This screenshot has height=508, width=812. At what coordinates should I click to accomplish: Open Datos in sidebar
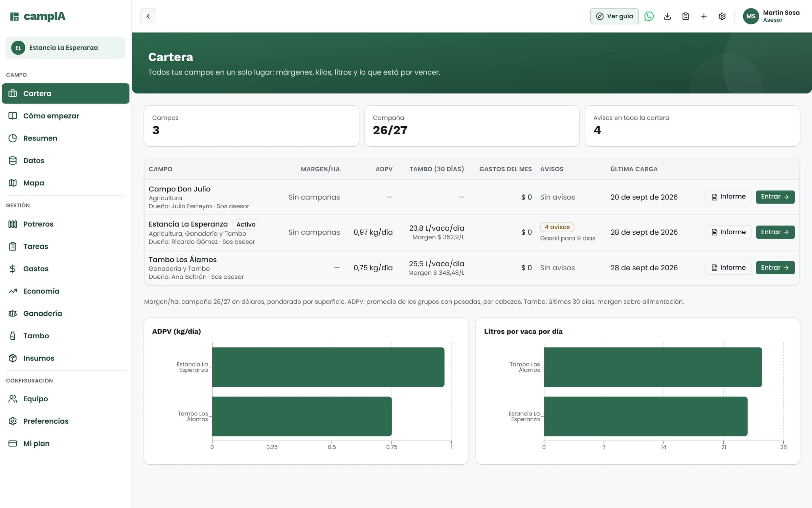66,161
